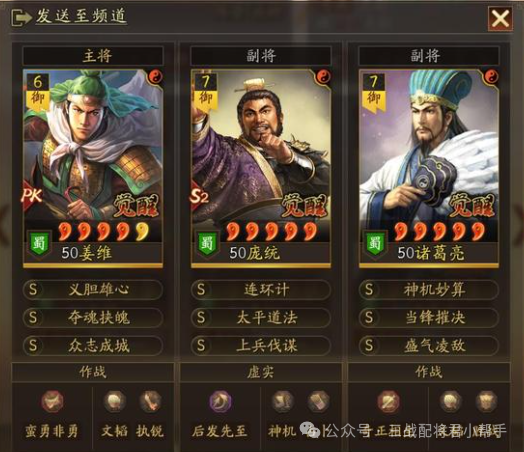Close the team panel with X
This screenshot has width=524, height=452.
tap(500, 18)
